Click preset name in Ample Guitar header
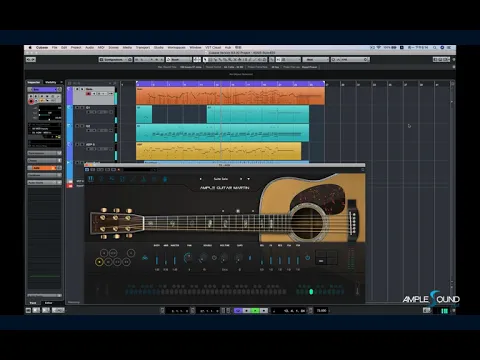The image size is (480, 360). (221, 179)
